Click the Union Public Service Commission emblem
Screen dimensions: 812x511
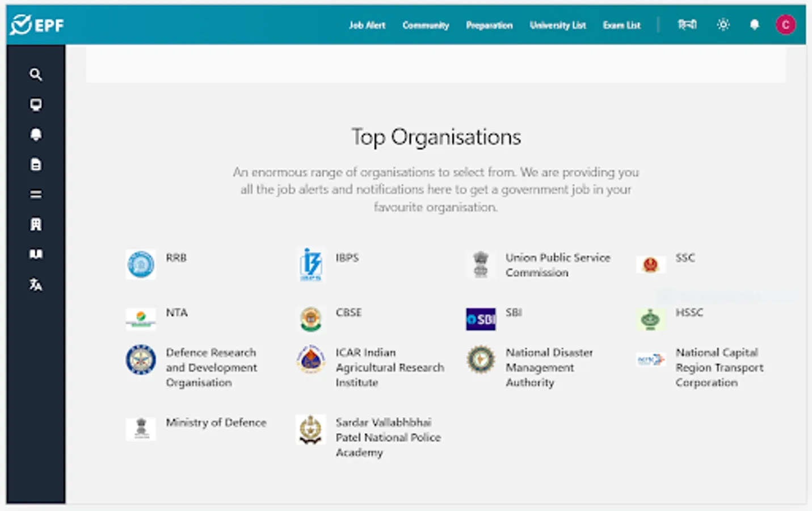[x=481, y=265]
